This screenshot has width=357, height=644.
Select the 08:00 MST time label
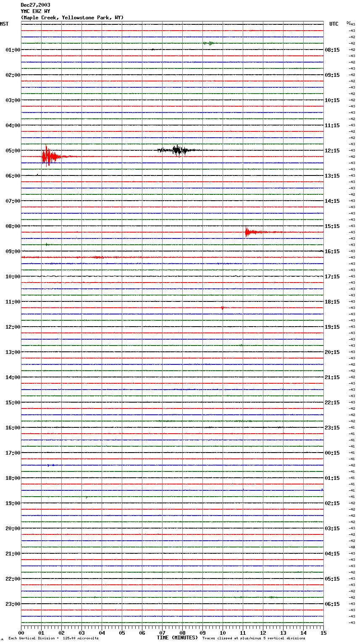point(13,226)
